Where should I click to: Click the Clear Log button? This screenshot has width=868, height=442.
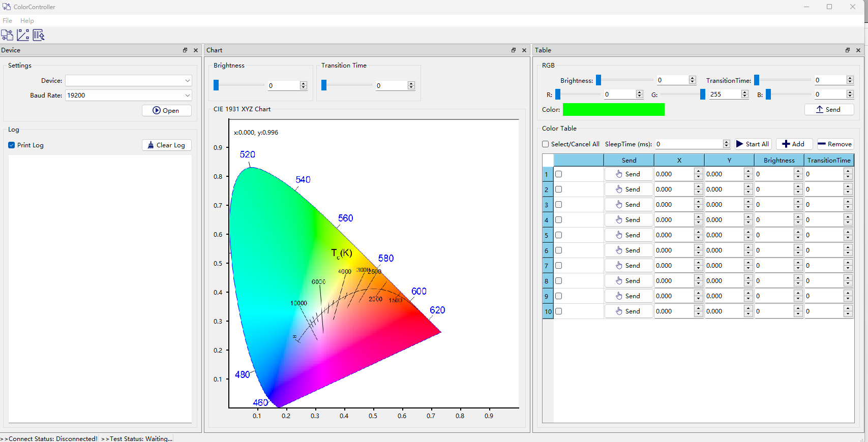click(x=167, y=145)
